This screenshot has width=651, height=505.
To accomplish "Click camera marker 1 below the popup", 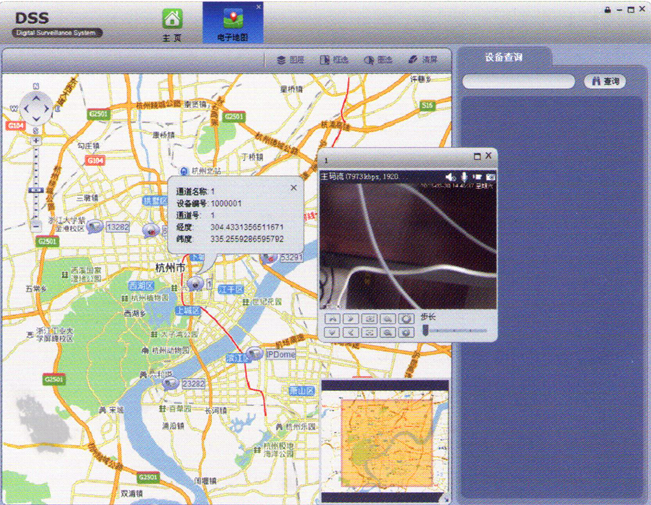I will pyautogui.click(x=195, y=283).
